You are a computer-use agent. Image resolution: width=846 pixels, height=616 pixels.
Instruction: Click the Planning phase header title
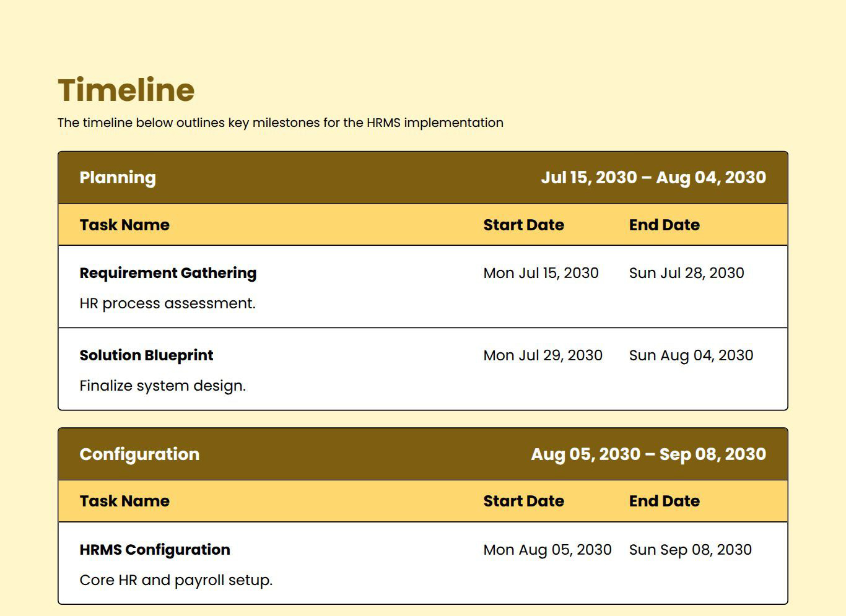[x=118, y=178]
